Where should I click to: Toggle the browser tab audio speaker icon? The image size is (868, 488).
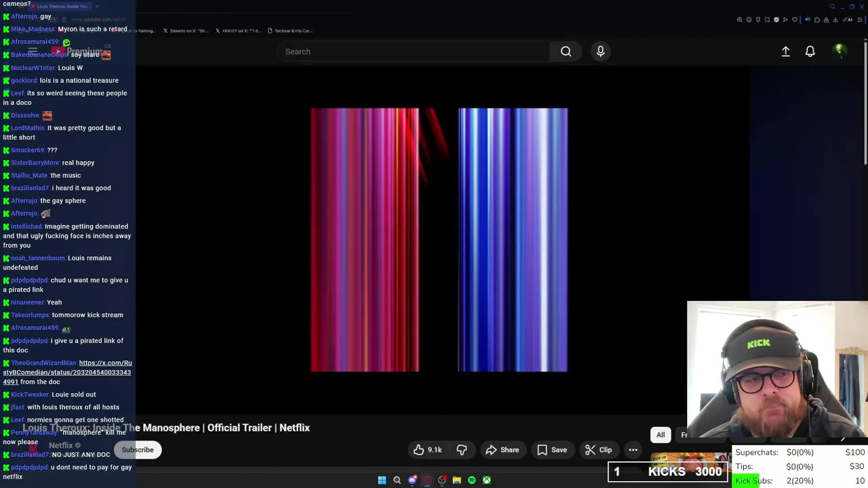(808, 20)
